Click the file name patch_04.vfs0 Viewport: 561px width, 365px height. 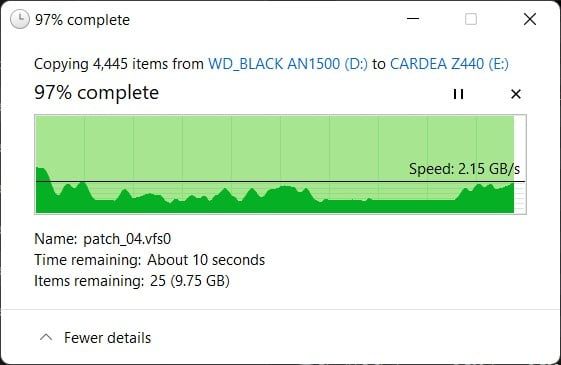[127, 239]
